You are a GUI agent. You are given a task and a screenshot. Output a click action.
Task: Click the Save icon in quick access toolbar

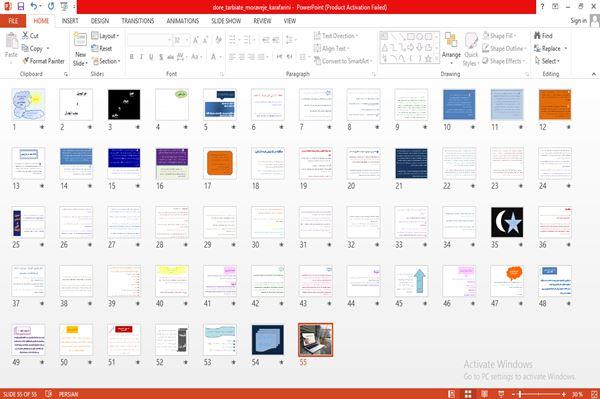pos(21,7)
